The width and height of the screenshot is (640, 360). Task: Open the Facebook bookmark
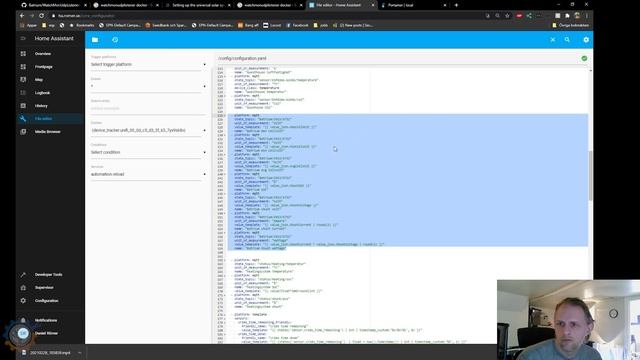pos(297,25)
